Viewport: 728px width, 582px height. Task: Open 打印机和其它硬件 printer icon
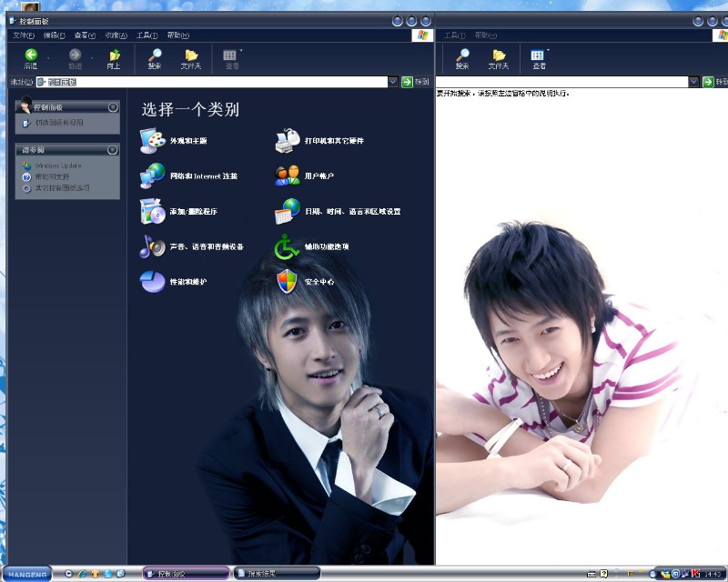(288, 141)
